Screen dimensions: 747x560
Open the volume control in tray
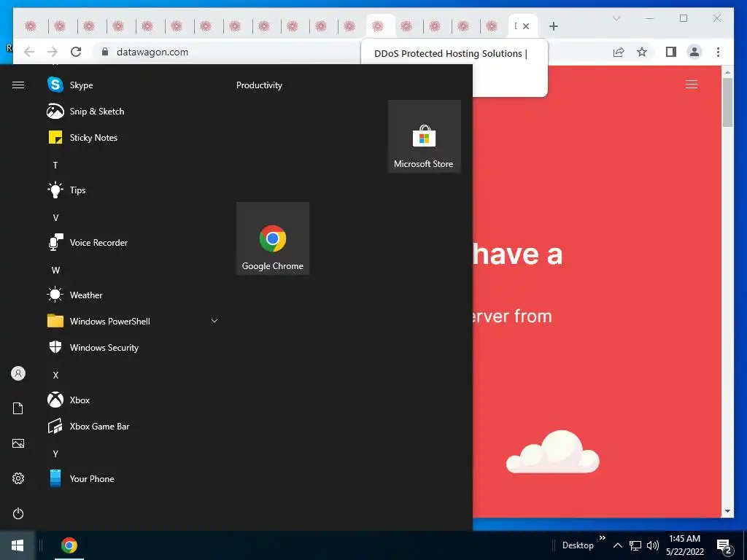(x=653, y=545)
